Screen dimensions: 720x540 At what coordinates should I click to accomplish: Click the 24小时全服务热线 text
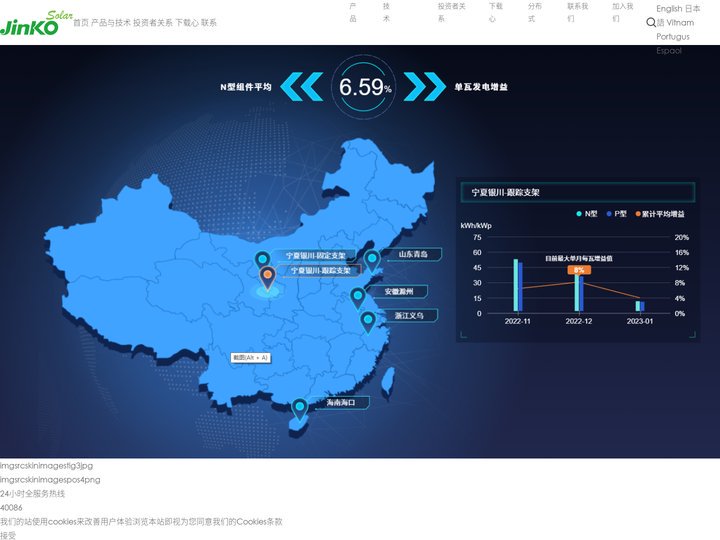coord(32,494)
